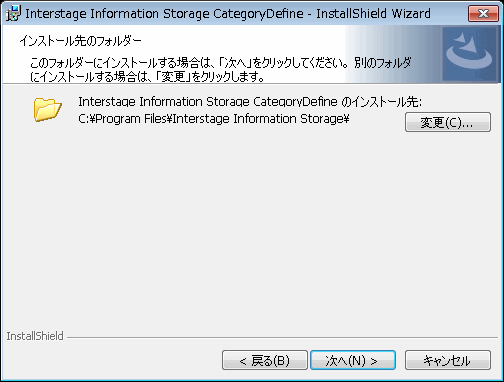Click the white header area right of the heading
Viewport: 504px width, 382px height.
(243, 41)
